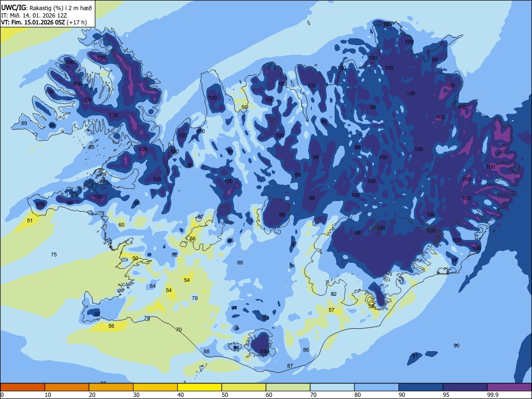Click the orange 10–20 legend swatch
The height and width of the screenshot is (399, 532).
coord(67,387)
